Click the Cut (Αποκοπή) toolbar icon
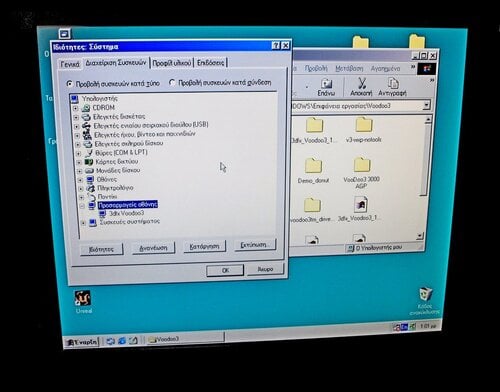 click(362, 83)
